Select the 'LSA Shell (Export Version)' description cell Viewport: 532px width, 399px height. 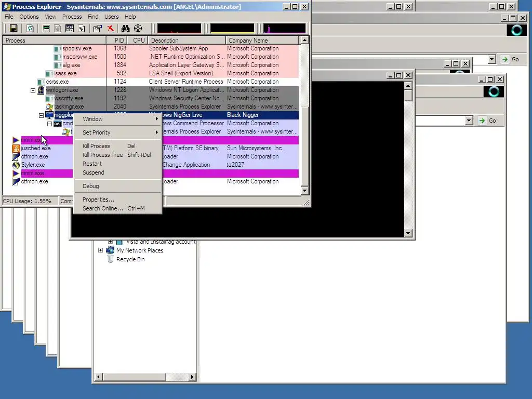pos(181,73)
